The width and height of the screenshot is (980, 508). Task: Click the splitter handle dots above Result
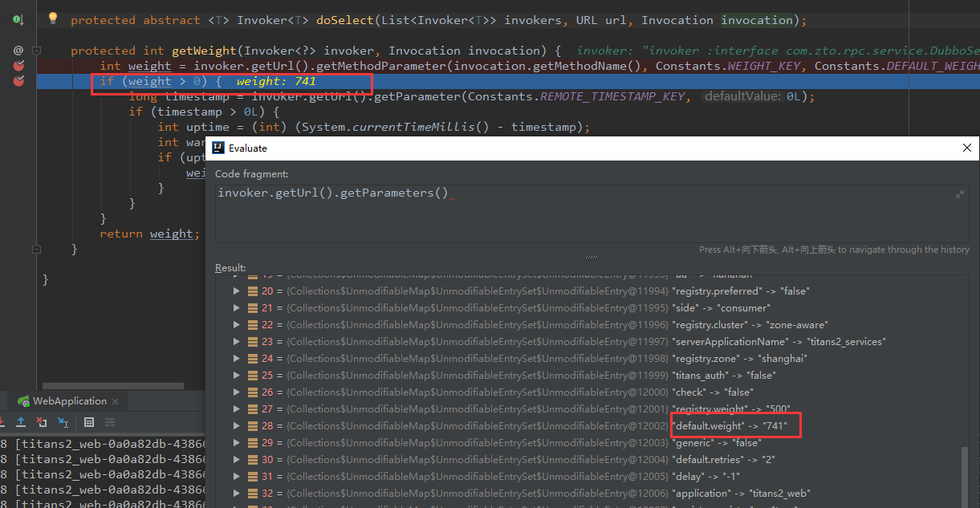[592, 258]
